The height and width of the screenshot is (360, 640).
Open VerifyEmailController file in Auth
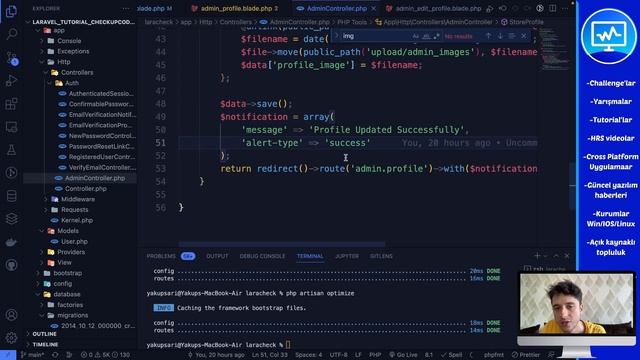[x=102, y=168]
